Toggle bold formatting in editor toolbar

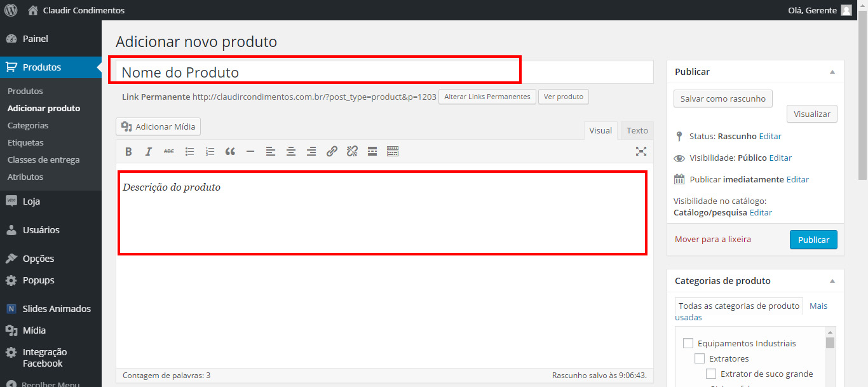128,152
